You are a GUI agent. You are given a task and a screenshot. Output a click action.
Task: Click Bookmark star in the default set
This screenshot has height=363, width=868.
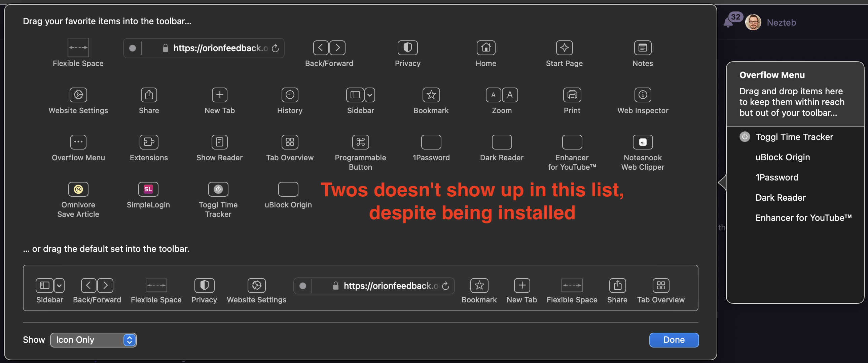tap(479, 286)
